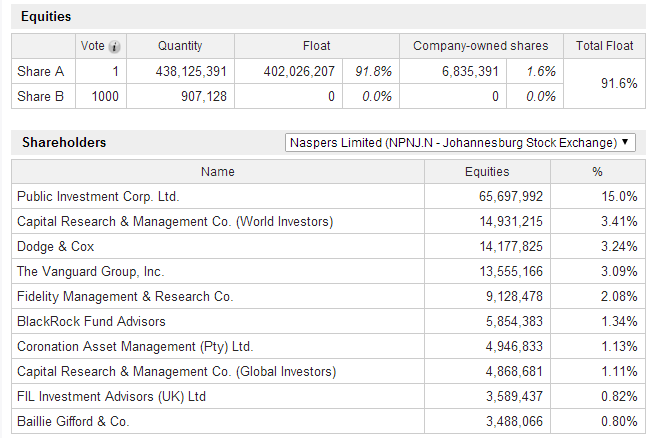Screen dimensions: 650x438
Task: Click the Company-owned shares header
Action: 481,46
